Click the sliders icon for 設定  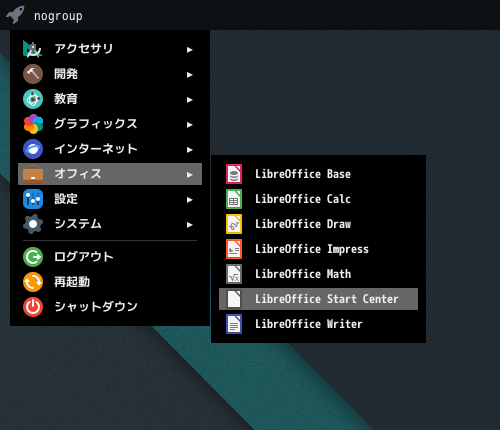coord(33,199)
